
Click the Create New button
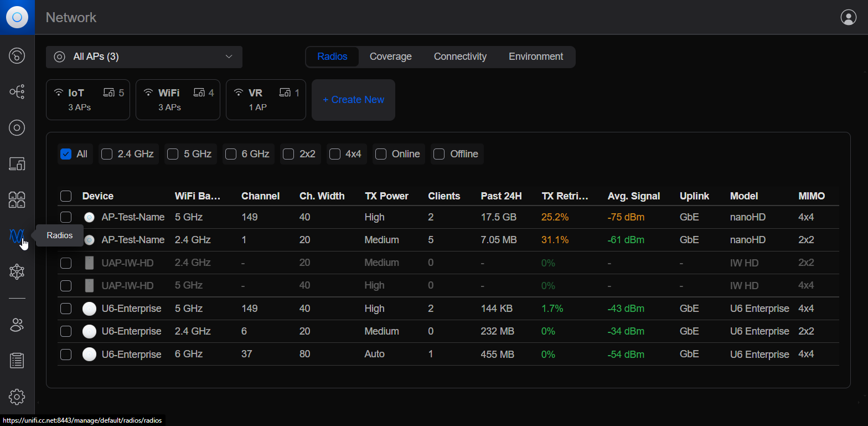point(353,100)
